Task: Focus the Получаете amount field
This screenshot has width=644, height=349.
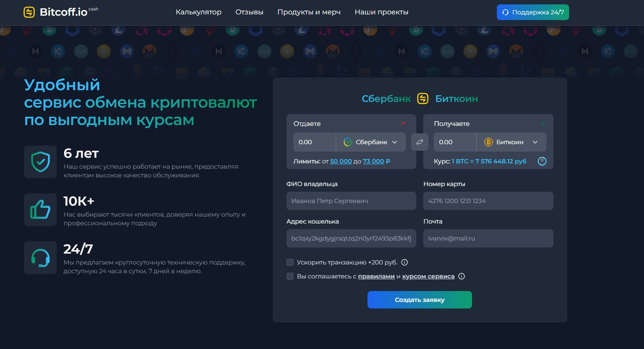Action: [455, 142]
